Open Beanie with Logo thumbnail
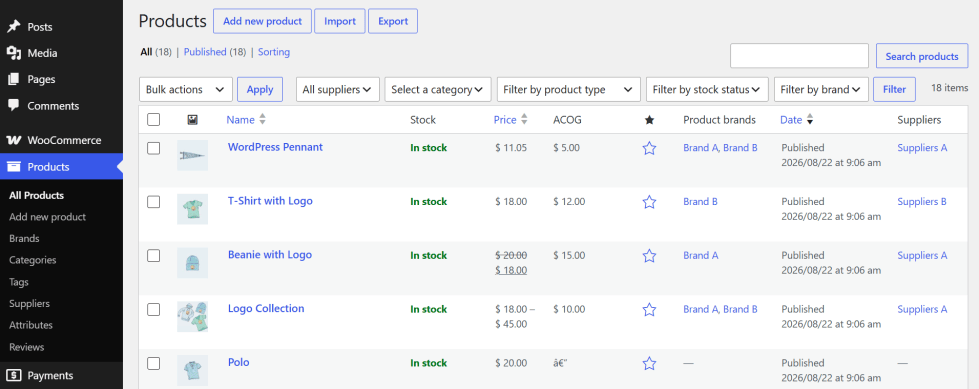Viewport: 979px width, 389px height. (192, 263)
